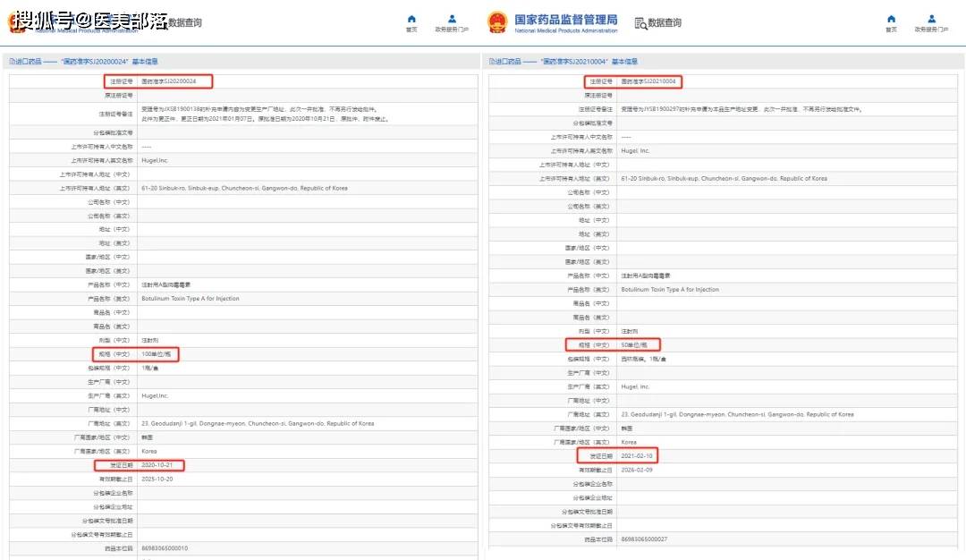Click expiry date 2026-02-09 on right page
This screenshot has width=966, height=560.
point(637,470)
